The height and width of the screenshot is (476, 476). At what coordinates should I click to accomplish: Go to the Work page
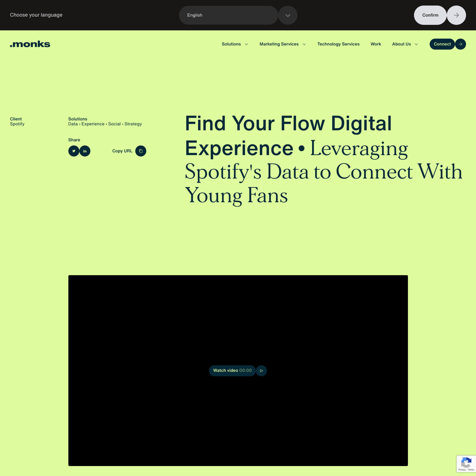[376, 44]
